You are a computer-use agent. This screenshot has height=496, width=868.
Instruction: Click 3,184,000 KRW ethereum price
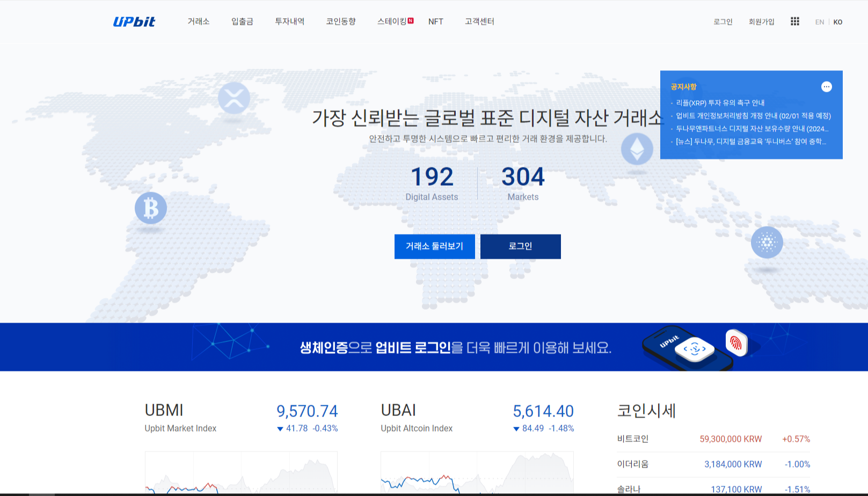click(733, 464)
